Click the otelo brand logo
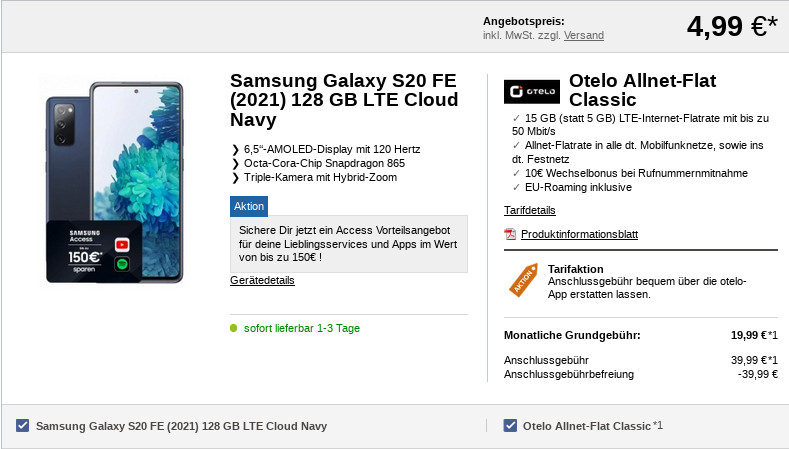This screenshot has height=449, width=789. (531, 92)
